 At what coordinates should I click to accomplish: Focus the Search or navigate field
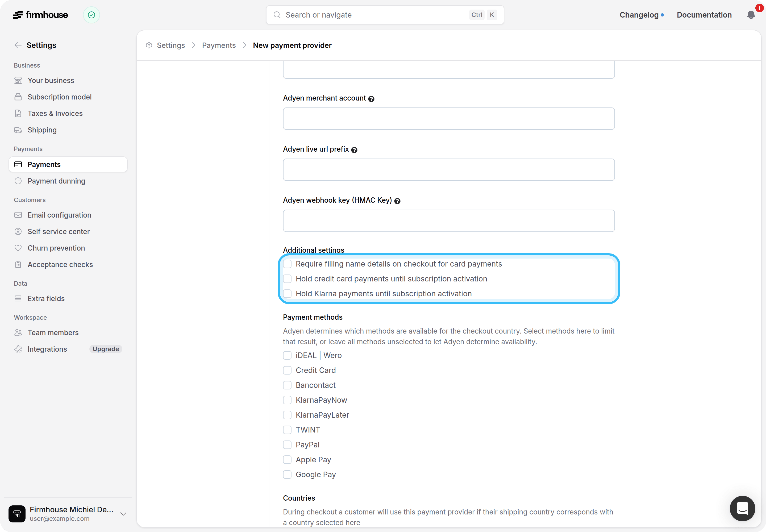385,15
